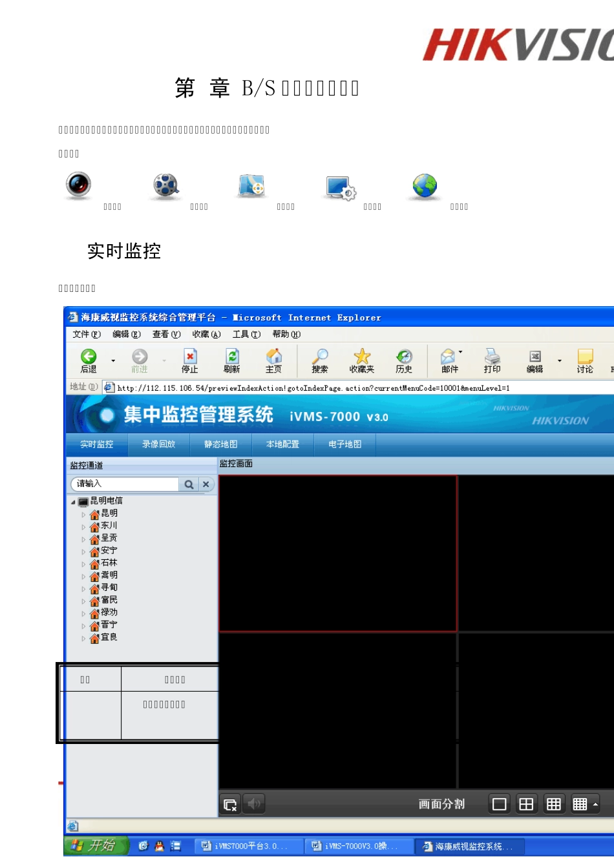
Task: Open the 帮助(H) menu
Action: coord(286,334)
